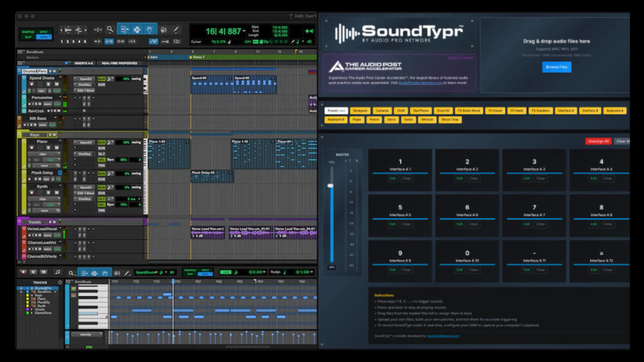This screenshot has width=644, height=362.
Task: Mute the Xpand Drums track
Action: (x=56, y=84)
